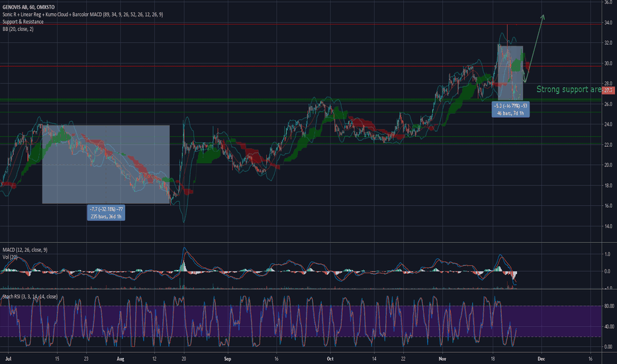
Task: Click the Dec label on time axis
Action: 542,359
